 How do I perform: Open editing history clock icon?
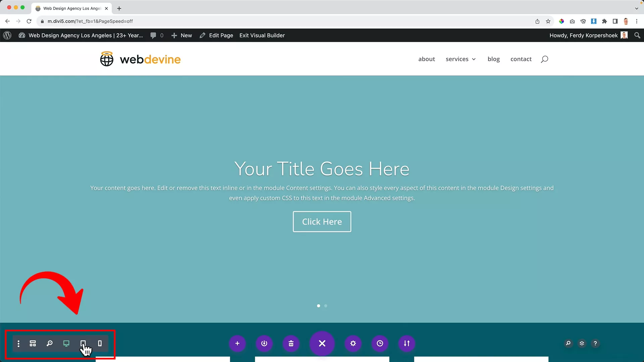(x=380, y=343)
